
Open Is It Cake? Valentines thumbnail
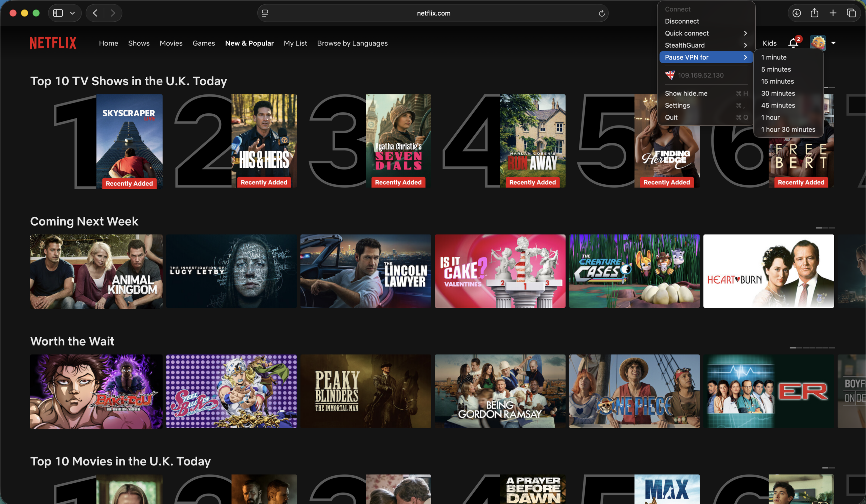click(x=500, y=271)
